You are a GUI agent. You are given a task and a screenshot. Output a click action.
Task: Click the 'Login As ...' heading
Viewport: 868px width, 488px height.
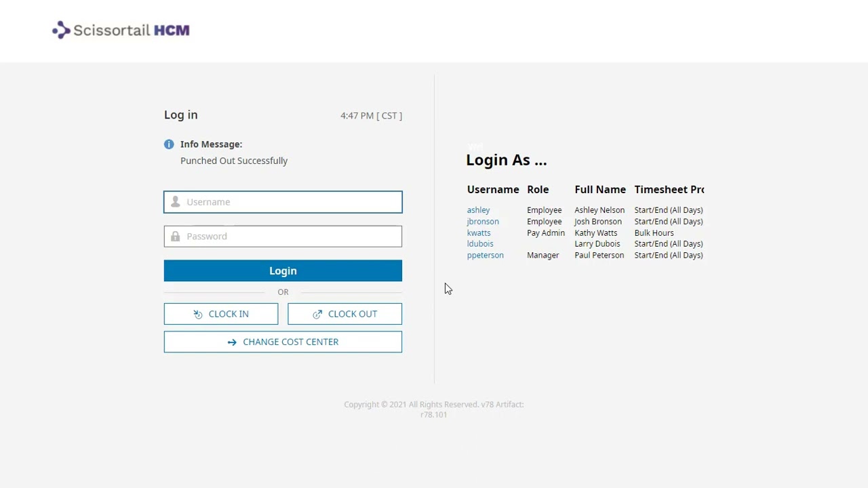pos(507,161)
